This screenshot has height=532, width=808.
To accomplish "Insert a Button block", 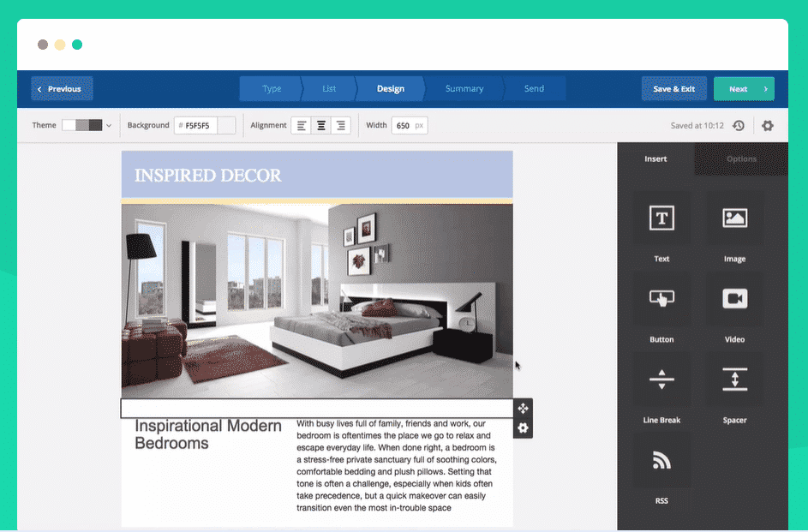I will pyautogui.click(x=661, y=299).
